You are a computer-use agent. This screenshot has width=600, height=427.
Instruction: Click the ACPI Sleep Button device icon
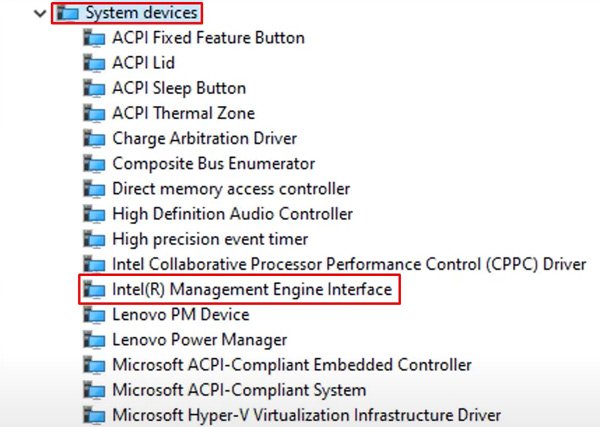[x=94, y=88]
